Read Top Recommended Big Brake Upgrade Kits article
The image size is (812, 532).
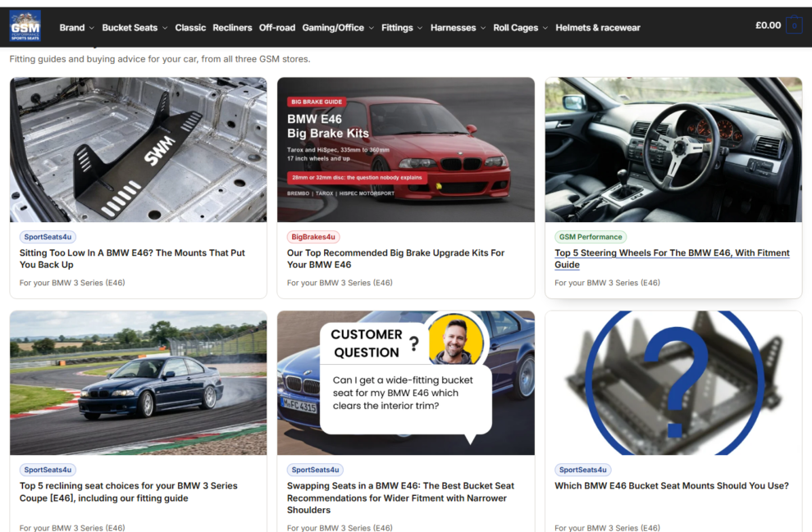click(x=395, y=259)
